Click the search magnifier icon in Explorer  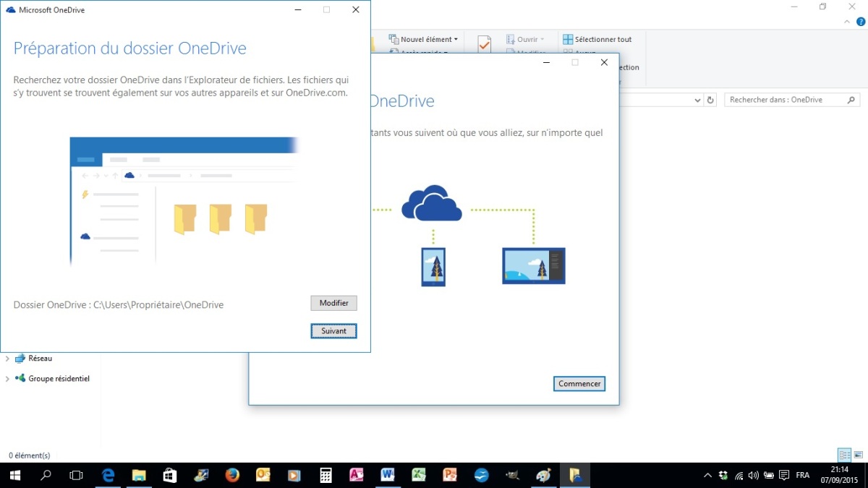coord(851,100)
